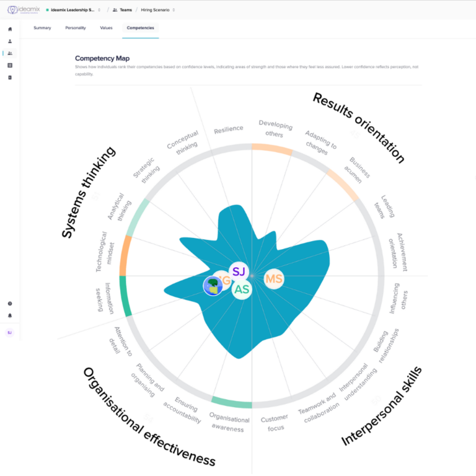Open the Home icon in sidebar
This screenshot has width=476, height=476.
10,29
